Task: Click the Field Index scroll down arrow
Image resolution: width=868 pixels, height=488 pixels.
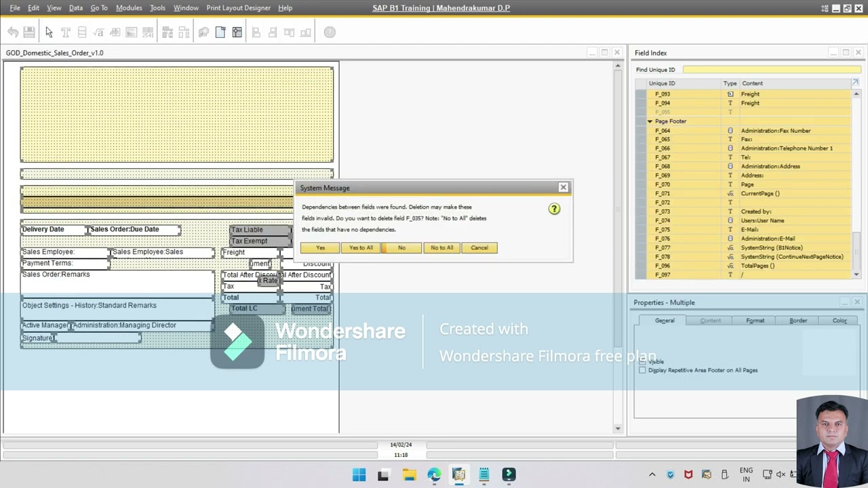Action: 856,274
